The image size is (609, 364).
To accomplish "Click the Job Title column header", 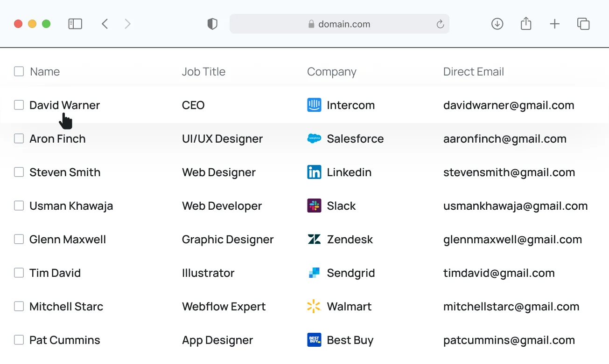I will pyautogui.click(x=203, y=72).
